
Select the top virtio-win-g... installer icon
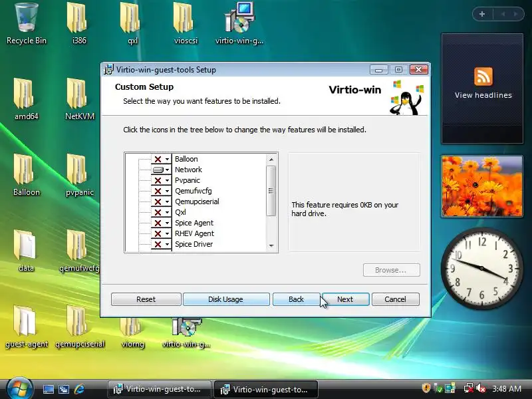point(239,24)
